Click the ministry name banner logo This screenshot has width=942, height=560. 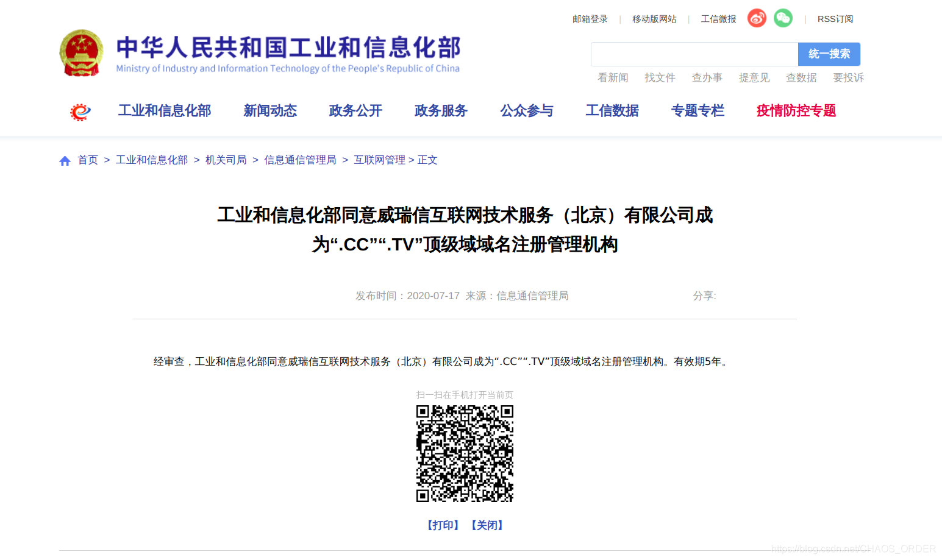[287, 54]
